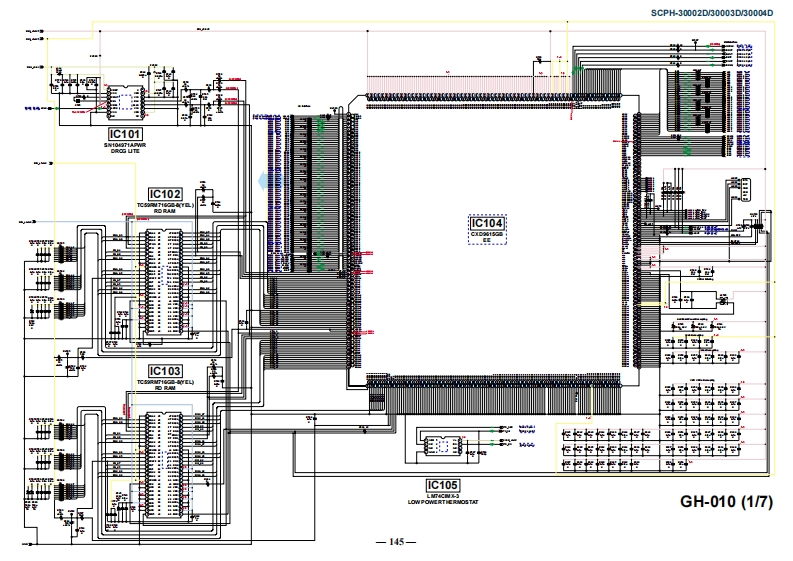Viewport: 793px width, 561px height.
Task: Click the LOW POWER THERMOSTAT description
Action: (x=441, y=502)
